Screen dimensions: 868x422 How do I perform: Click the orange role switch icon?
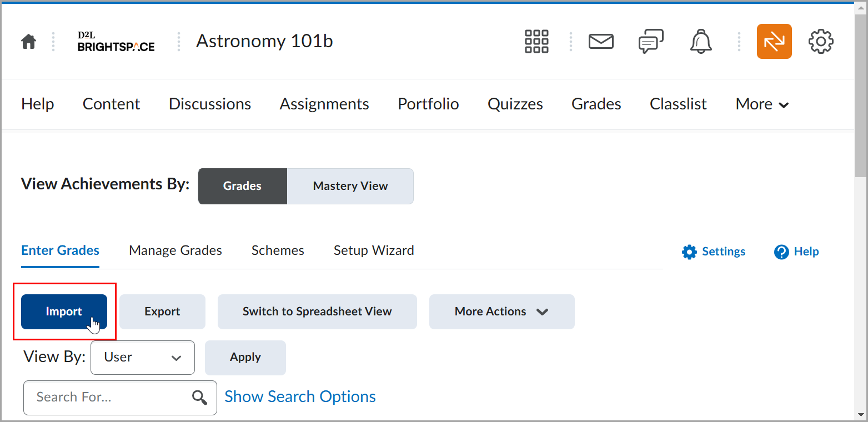click(774, 42)
